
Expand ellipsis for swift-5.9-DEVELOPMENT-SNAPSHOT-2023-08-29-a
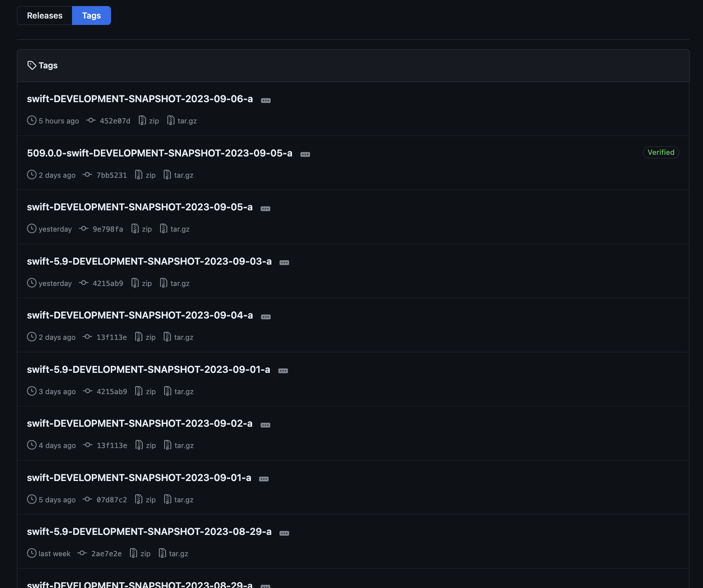click(284, 533)
